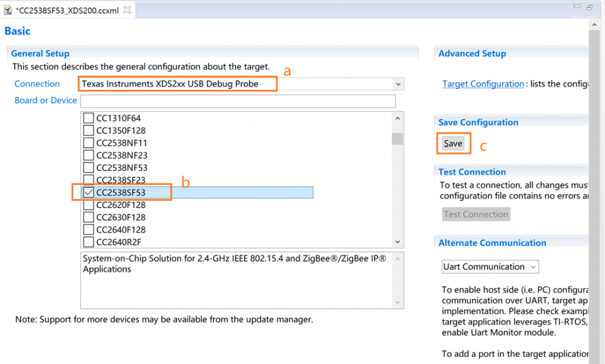Viewport: 605px width, 364px height.
Task: Open the Uart Communication dropdown
Action: pyautogui.click(x=490, y=266)
